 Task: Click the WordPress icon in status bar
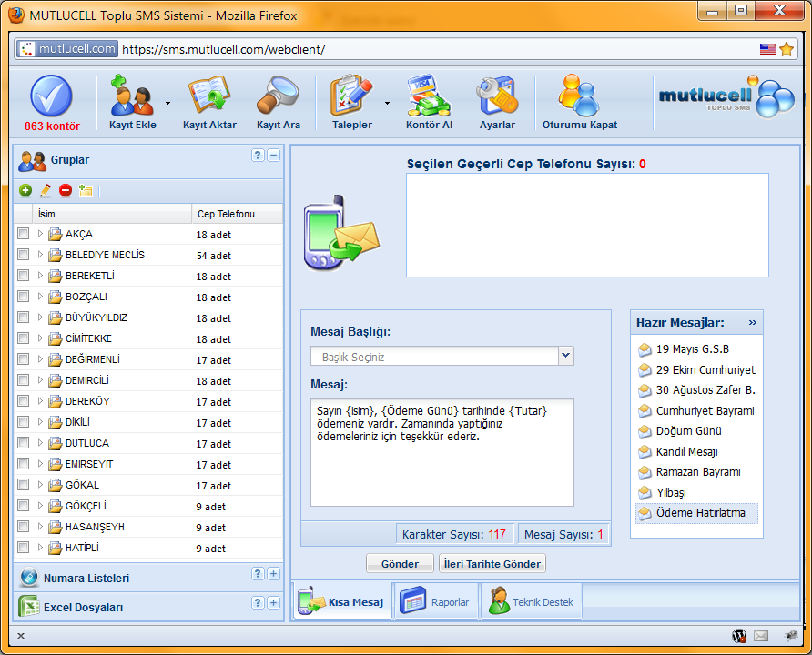[739, 636]
